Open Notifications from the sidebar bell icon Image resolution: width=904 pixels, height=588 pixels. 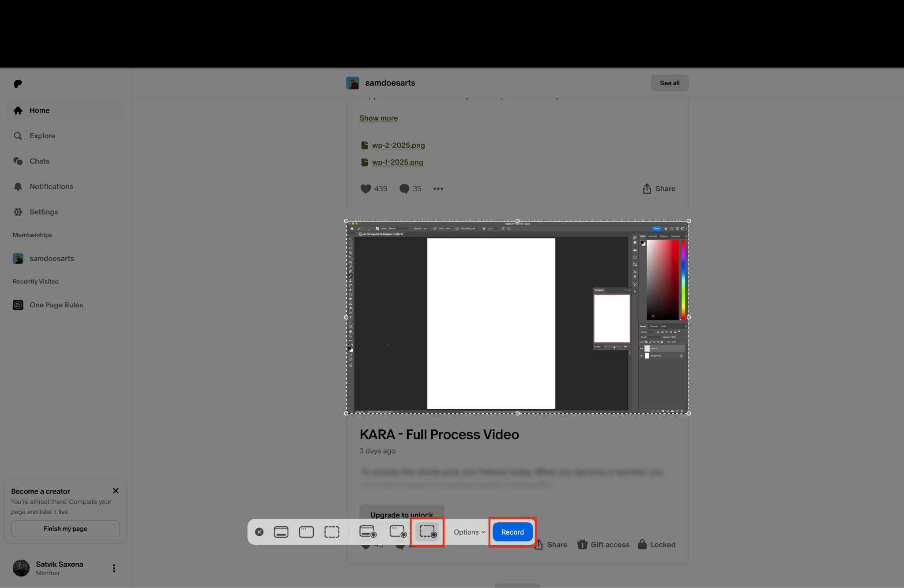click(50, 186)
